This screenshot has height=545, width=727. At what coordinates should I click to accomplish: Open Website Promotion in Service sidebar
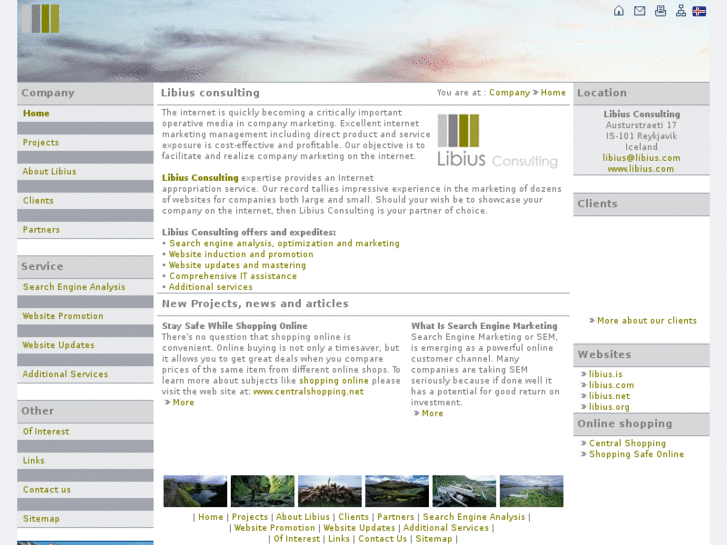click(63, 316)
